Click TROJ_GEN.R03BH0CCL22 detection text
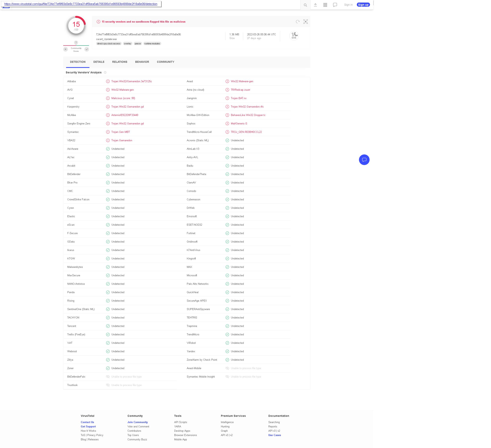 [246, 132]
